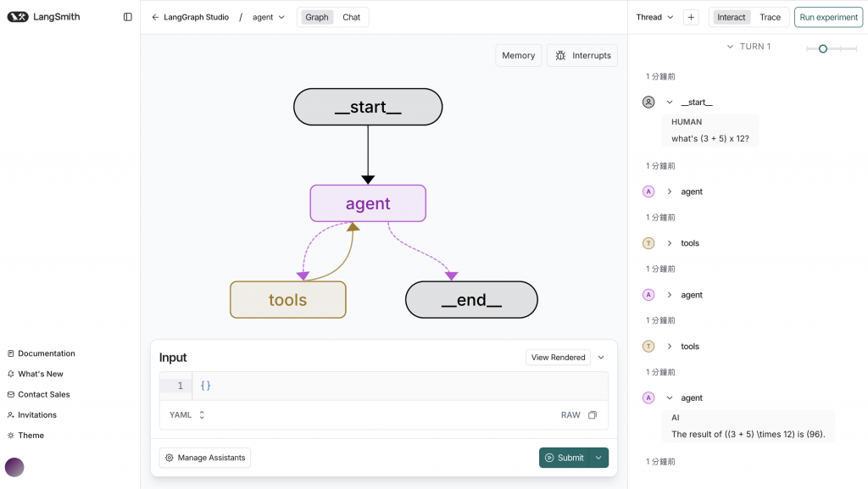Click the bug icon on Interrupts

(560, 55)
